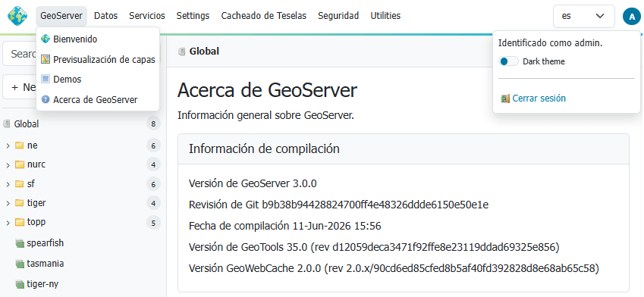Image resolution: width=644 pixels, height=297 pixels.
Task: Click the nurc folder icon
Action: click(x=19, y=164)
